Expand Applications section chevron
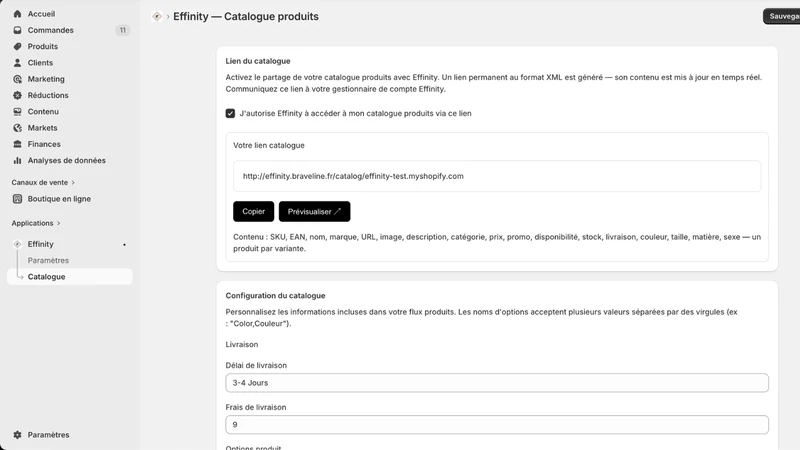 [59, 223]
